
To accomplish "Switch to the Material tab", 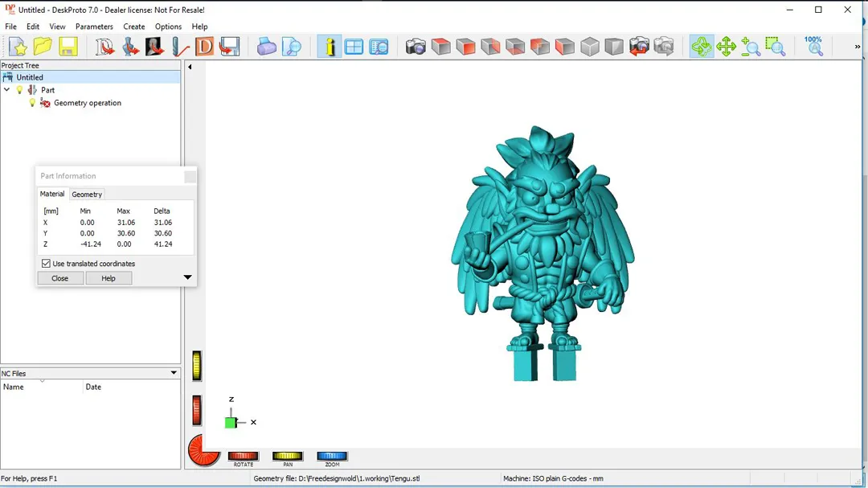I will (x=52, y=194).
